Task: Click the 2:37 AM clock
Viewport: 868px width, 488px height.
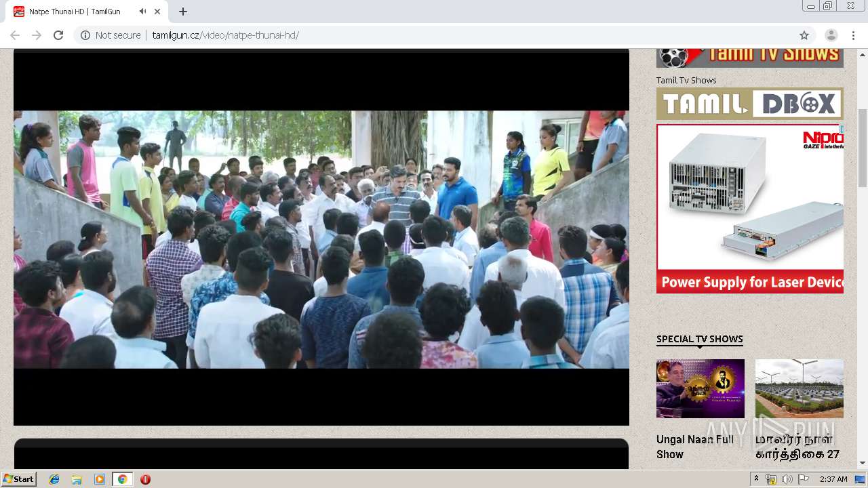Action: (833, 479)
